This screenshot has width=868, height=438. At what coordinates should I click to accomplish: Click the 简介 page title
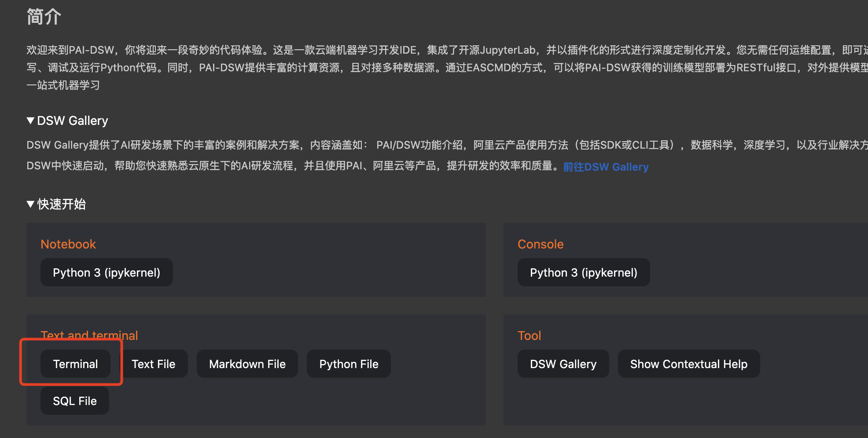44,17
